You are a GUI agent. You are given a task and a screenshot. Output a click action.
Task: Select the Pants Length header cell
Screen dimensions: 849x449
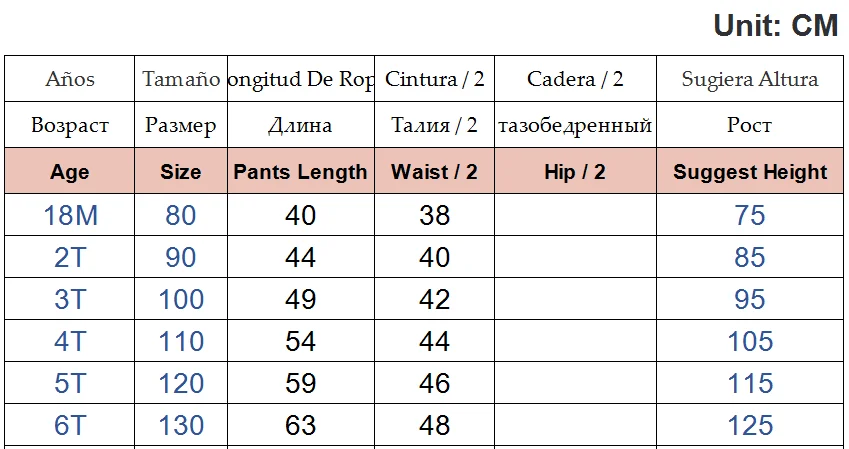coord(300,172)
